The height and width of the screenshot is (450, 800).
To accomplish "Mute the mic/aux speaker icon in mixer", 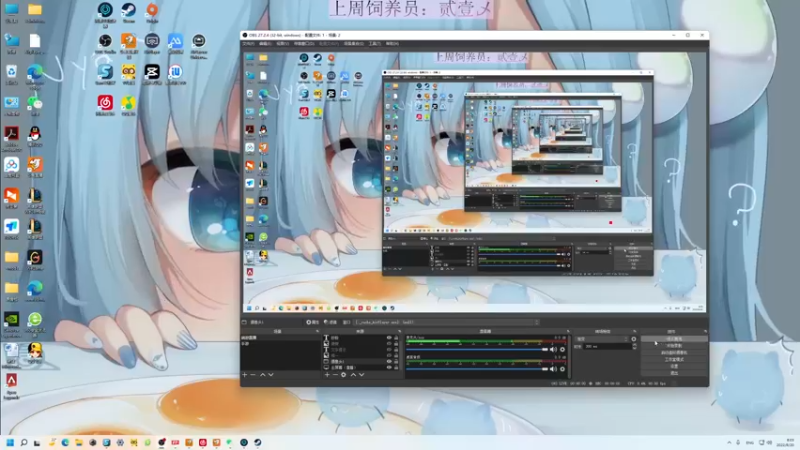I will 553,349.
